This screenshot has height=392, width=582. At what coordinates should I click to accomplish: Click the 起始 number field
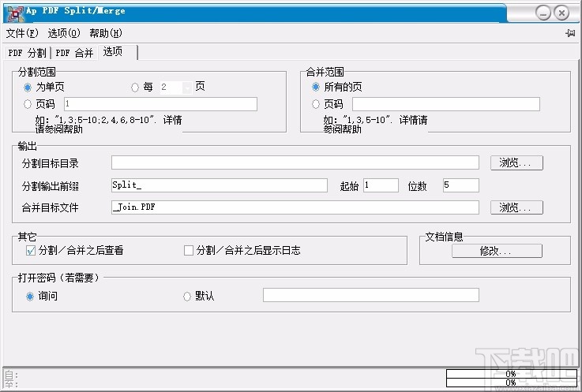(x=381, y=185)
